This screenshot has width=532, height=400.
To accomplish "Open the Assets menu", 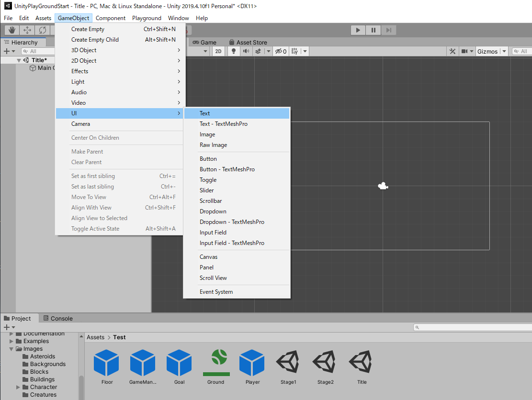I will pyautogui.click(x=43, y=18).
